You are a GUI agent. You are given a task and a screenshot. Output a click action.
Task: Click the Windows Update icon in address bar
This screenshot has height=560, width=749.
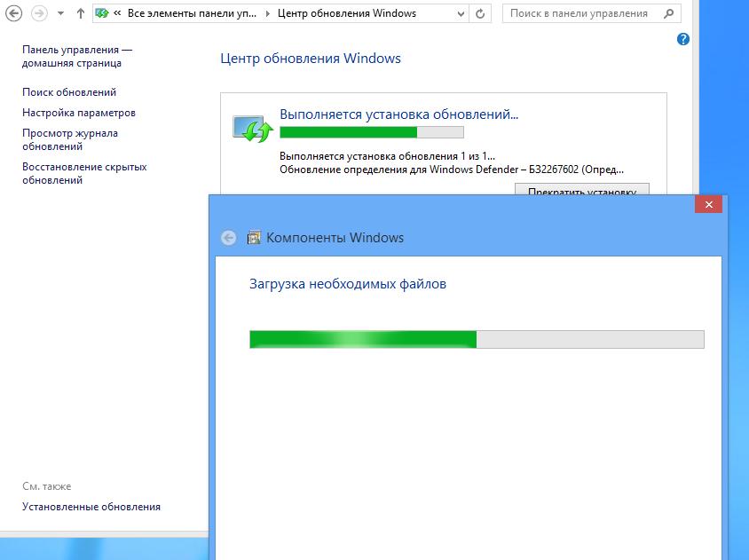point(102,13)
